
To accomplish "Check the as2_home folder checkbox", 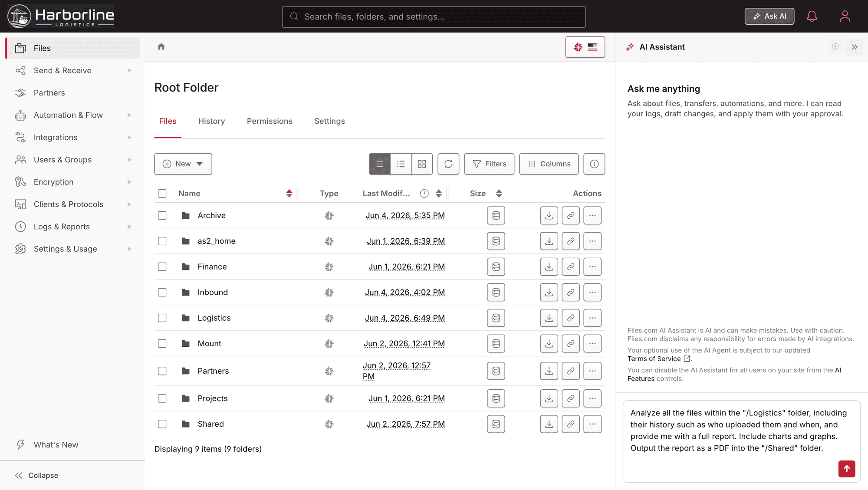I will [x=162, y=241].
